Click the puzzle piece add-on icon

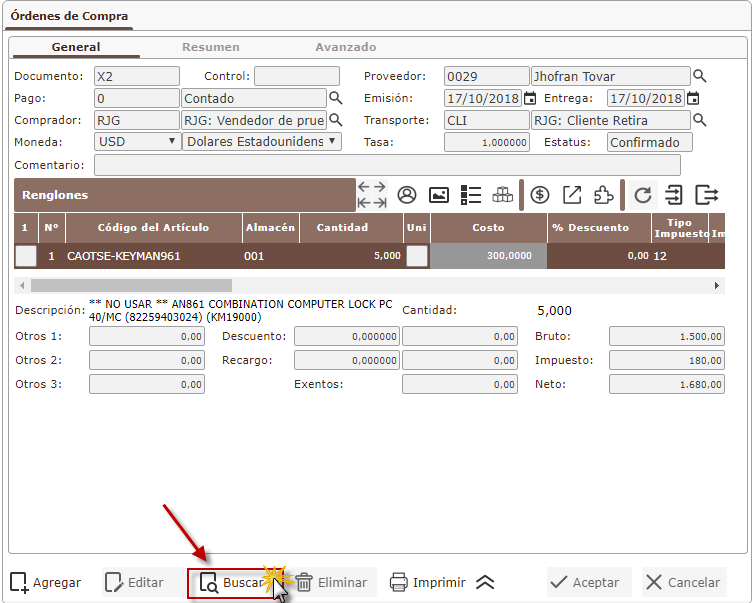(x=603, y=195)
